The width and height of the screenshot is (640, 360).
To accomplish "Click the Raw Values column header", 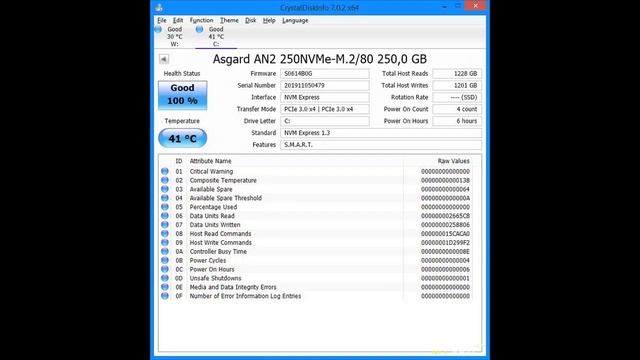I will pos(453,161).
